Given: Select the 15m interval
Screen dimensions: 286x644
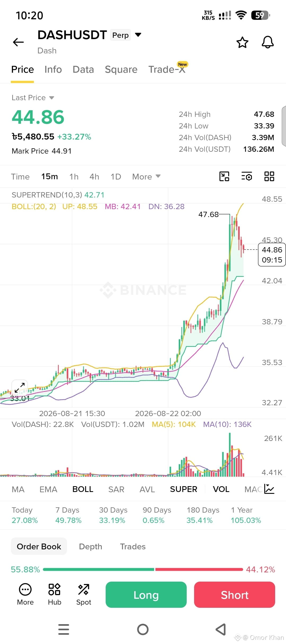Looking at the screenshot, I should tap(50, 177).
